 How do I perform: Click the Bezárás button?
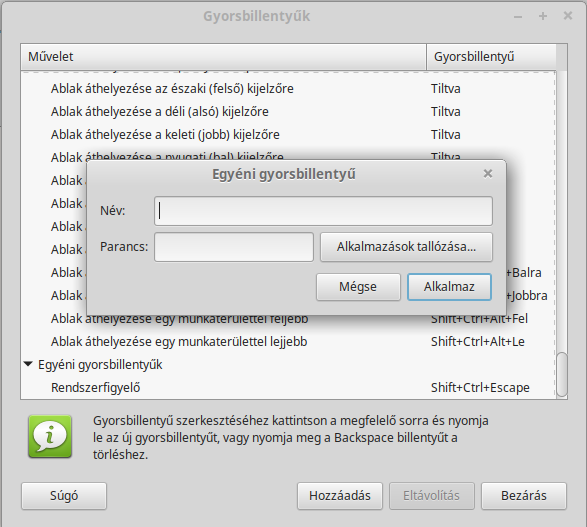click(x=524, y=496)
